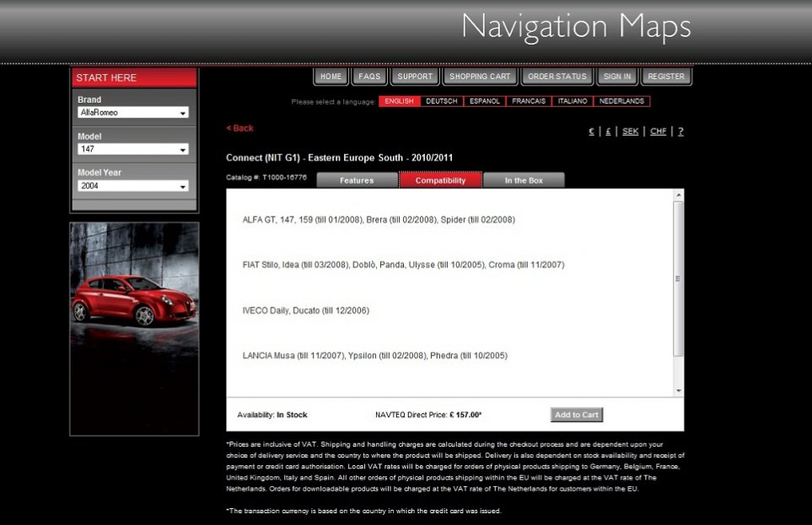This screenshot has width=812, height=525.
Task: Click the compatibility list scroll up arrow
Action: click(x=679, y=196)
